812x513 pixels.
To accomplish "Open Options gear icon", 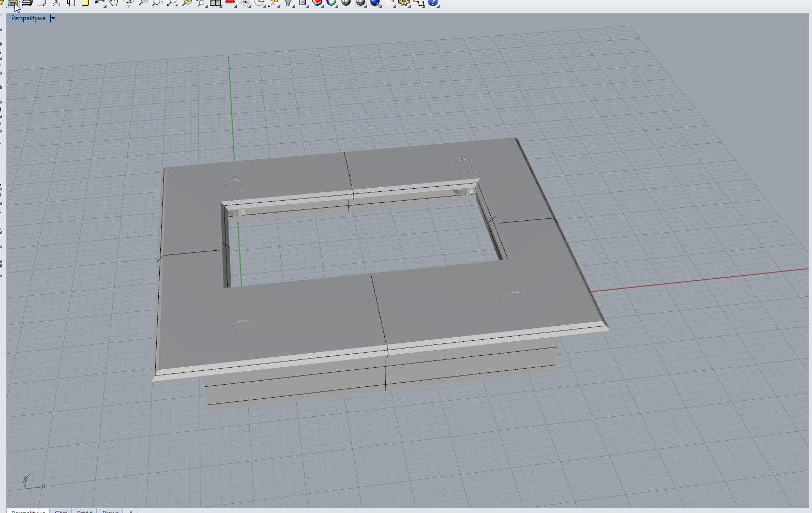I will (404, 3).
